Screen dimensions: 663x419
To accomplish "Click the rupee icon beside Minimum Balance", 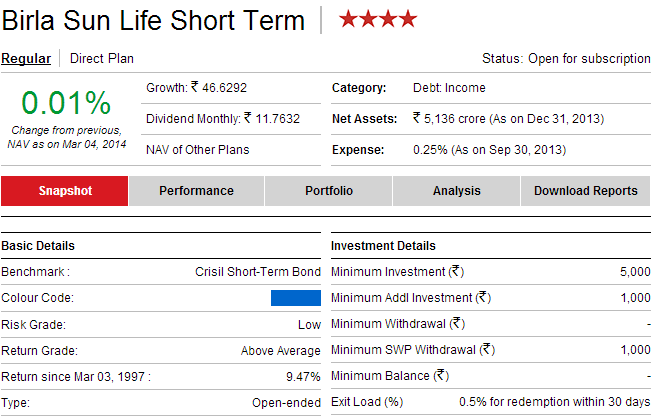I will 440,375.
